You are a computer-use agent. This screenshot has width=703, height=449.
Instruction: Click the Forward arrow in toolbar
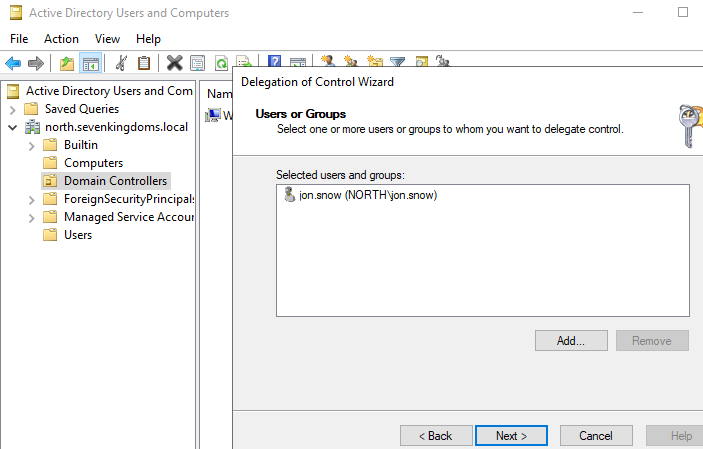point(36,63)
